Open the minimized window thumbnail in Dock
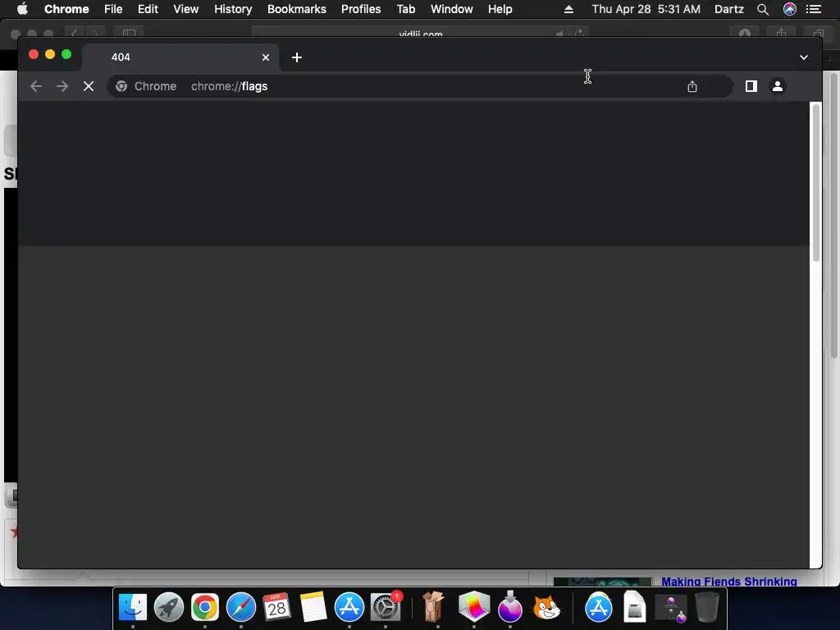 (x=671, y=608)
